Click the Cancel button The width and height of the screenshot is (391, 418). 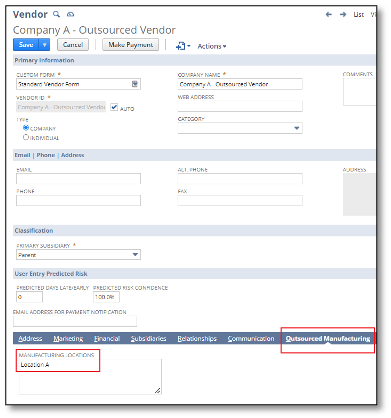(x=73, y=45)
